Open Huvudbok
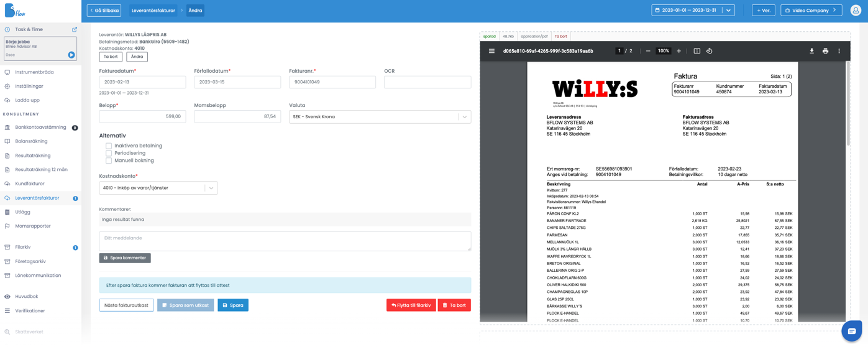This screenshot has height=349, width=868. click(x=27, y=296)
